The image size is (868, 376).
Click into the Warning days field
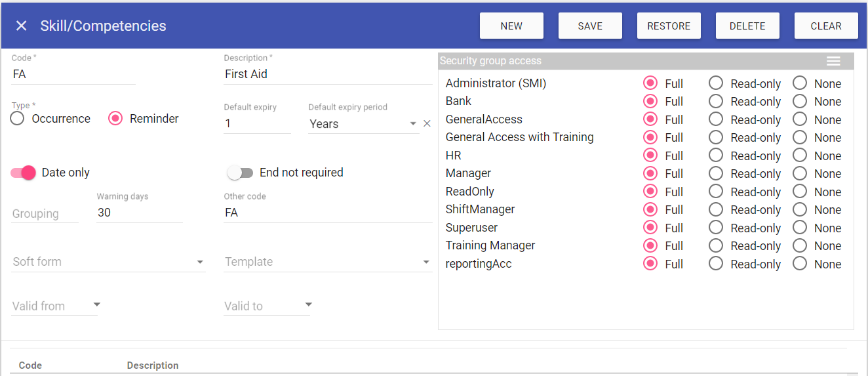coord(139,213)
